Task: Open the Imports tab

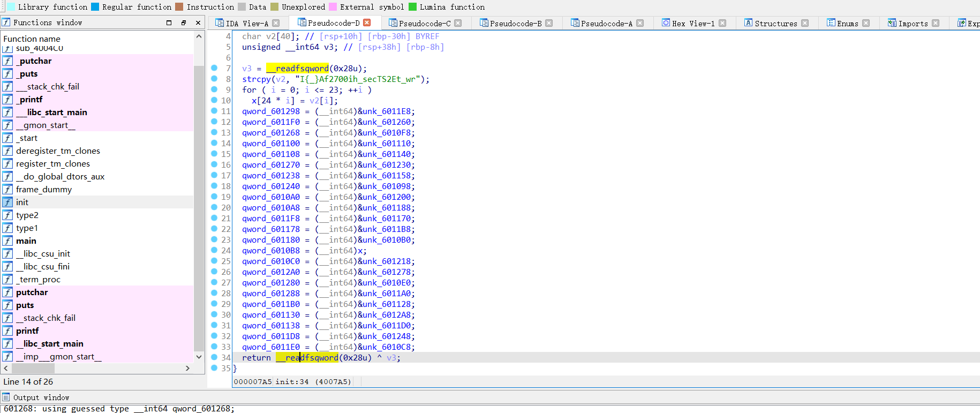Action: (913, 23)
